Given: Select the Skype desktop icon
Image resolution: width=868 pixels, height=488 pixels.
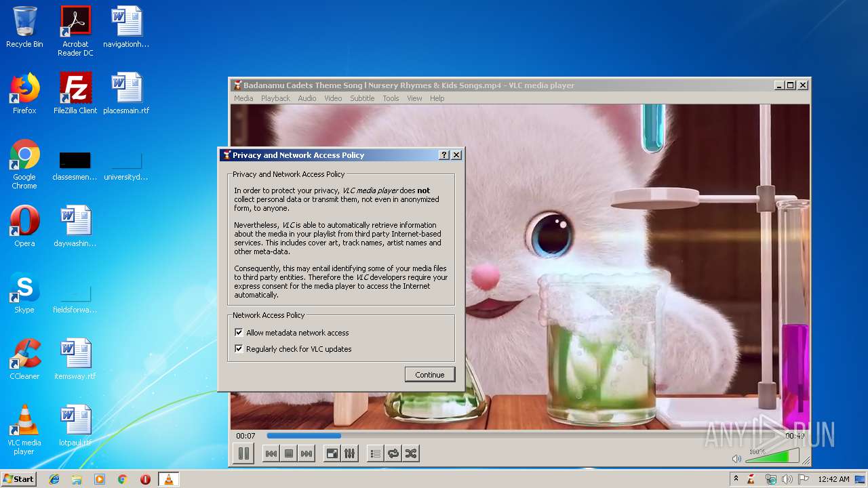Looking at the screenshot, I should click(24, 293).
